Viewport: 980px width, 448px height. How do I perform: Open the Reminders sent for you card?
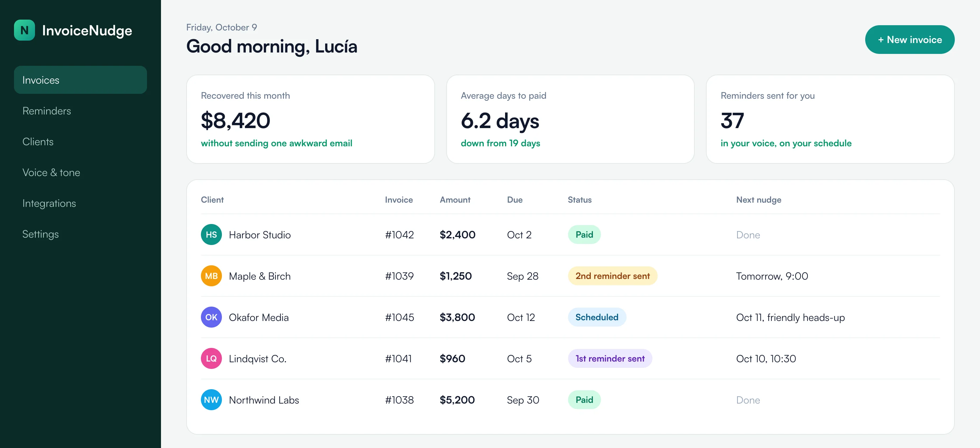830,119
